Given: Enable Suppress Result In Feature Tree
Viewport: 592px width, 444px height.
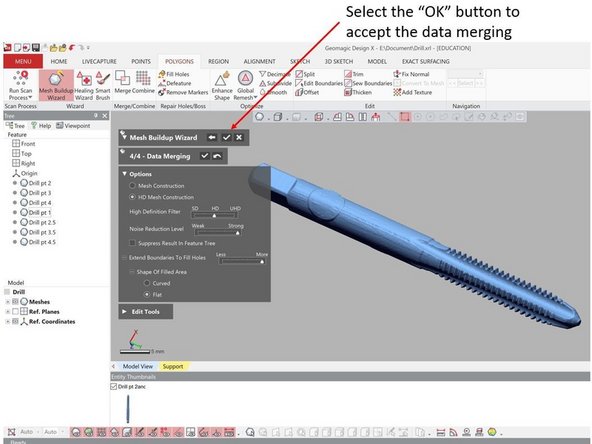Looking at the screenshot, I should click(x=132, y=243).
